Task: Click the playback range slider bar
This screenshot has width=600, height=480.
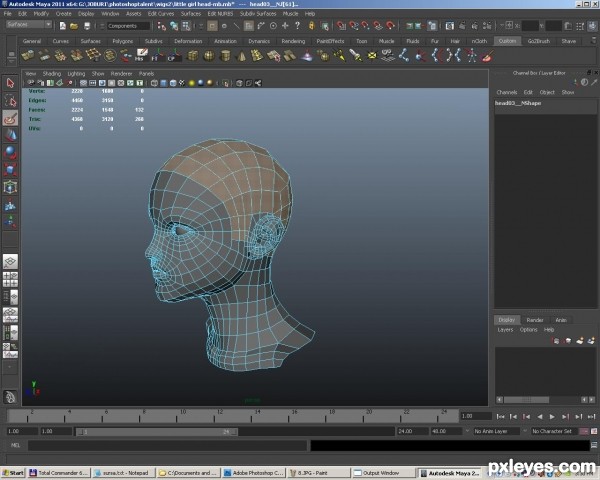Action: click(x=157, y=432)
